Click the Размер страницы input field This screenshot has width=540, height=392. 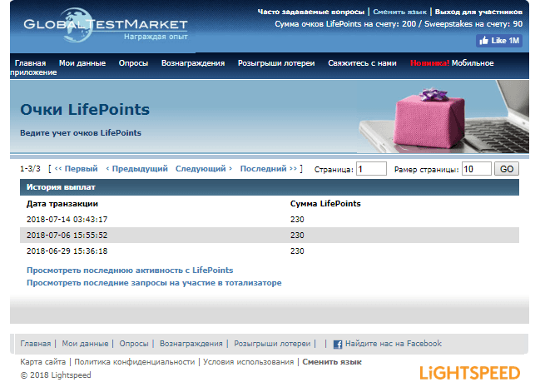point(476,169)
